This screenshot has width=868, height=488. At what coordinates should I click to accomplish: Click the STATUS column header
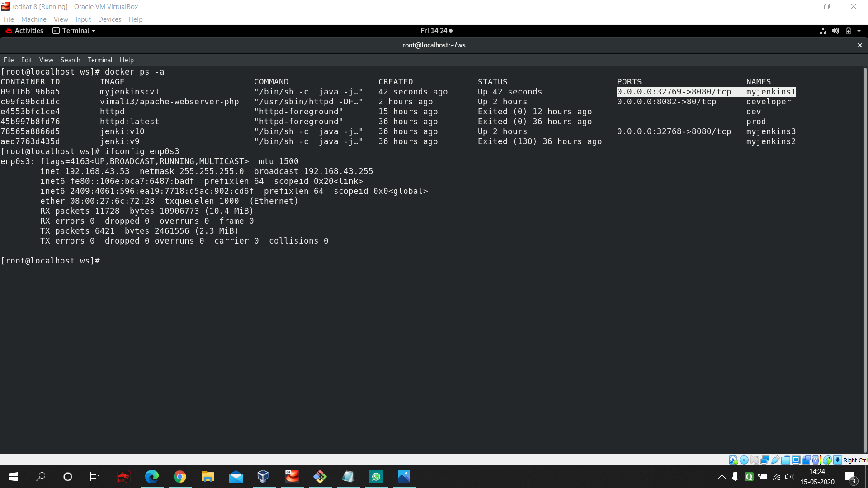click(492, 82)
